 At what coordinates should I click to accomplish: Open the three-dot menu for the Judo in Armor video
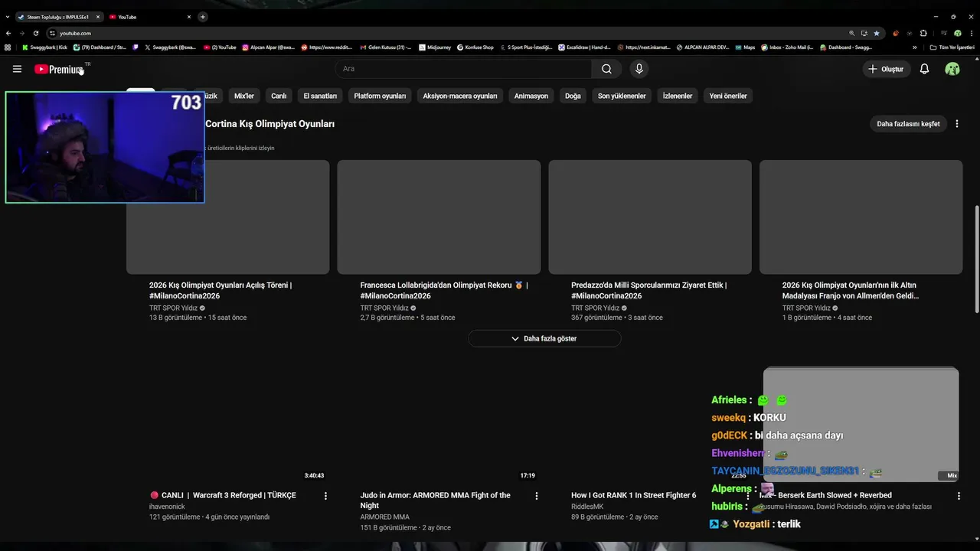coord(537,496)
